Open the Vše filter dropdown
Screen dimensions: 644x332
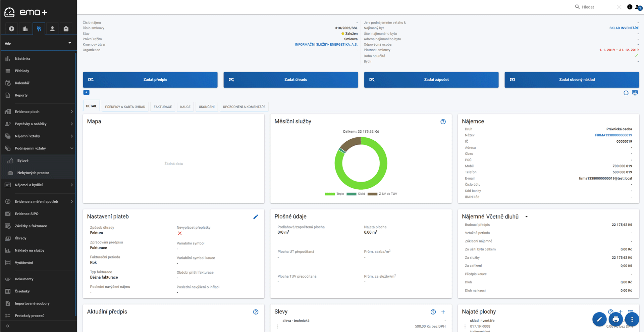[38, 44]
